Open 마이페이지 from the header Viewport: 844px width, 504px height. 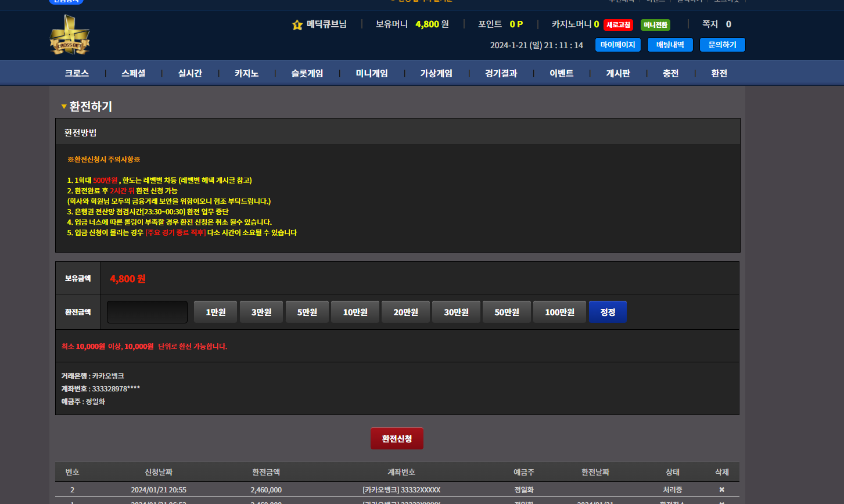(x=617, y=45)
